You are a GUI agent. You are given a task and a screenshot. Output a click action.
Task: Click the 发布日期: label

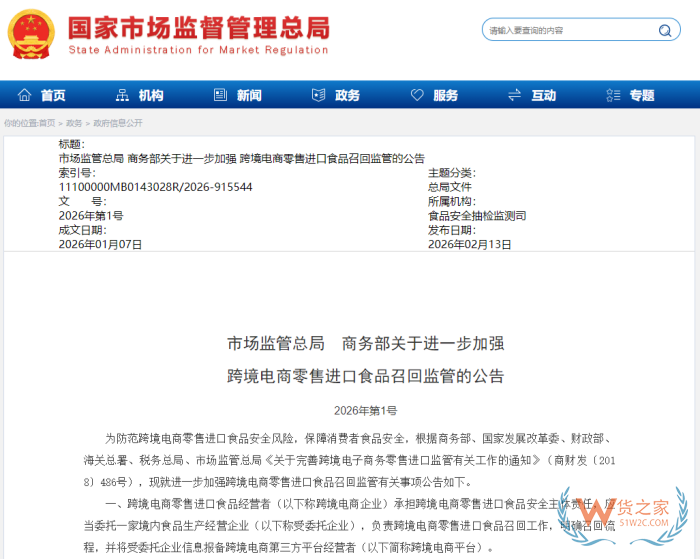click(452, 230)
